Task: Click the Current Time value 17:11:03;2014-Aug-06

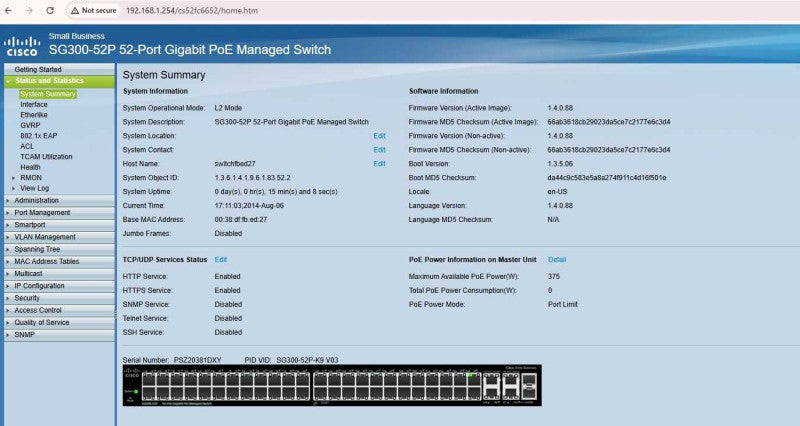Action: pos(249,206)
